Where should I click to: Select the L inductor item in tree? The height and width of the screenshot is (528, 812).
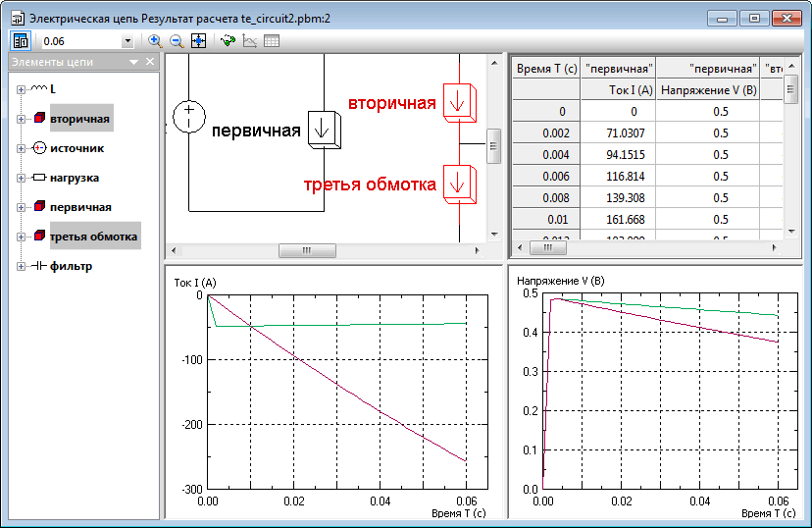53,89
